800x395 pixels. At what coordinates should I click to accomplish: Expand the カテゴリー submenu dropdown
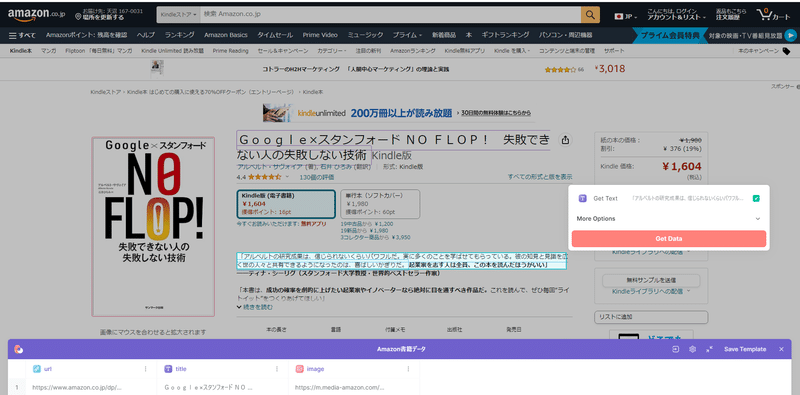[x=332, y=51]
